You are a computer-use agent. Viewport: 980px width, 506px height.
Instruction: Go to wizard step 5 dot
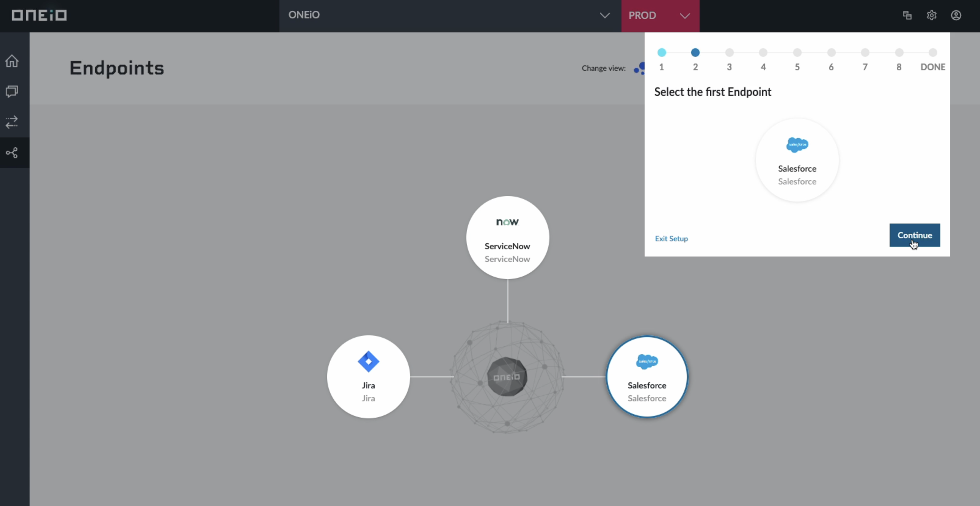pos(797,53)
